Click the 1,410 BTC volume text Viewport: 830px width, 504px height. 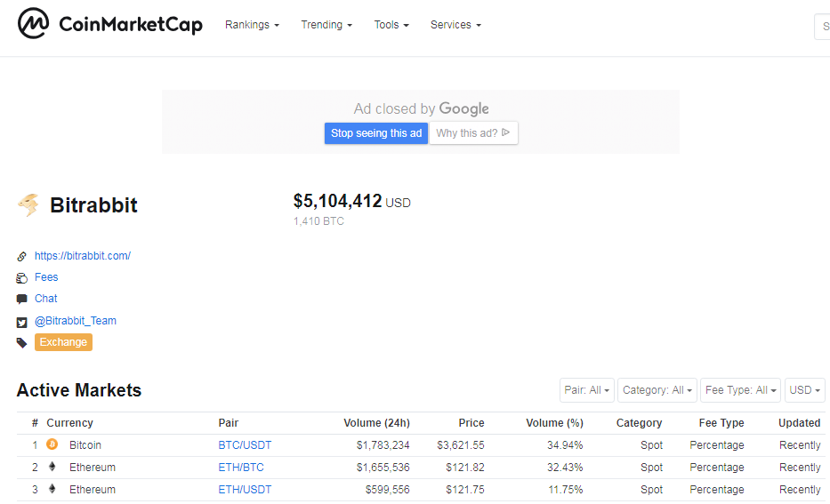click(x=318, y=221)
